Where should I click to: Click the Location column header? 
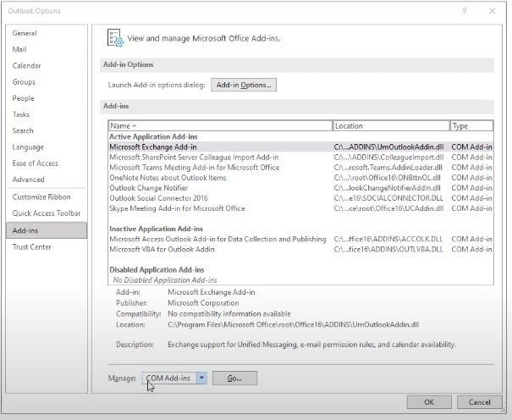[391, 126]
